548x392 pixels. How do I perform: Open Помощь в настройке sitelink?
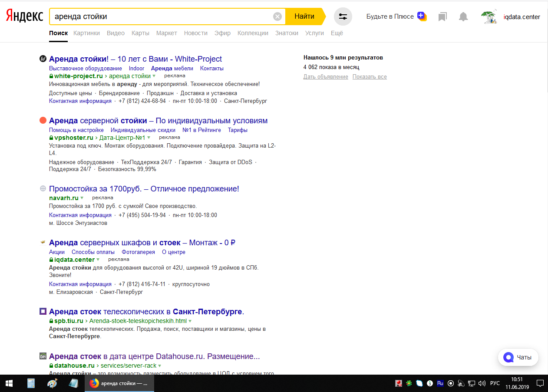pos(76,130)
